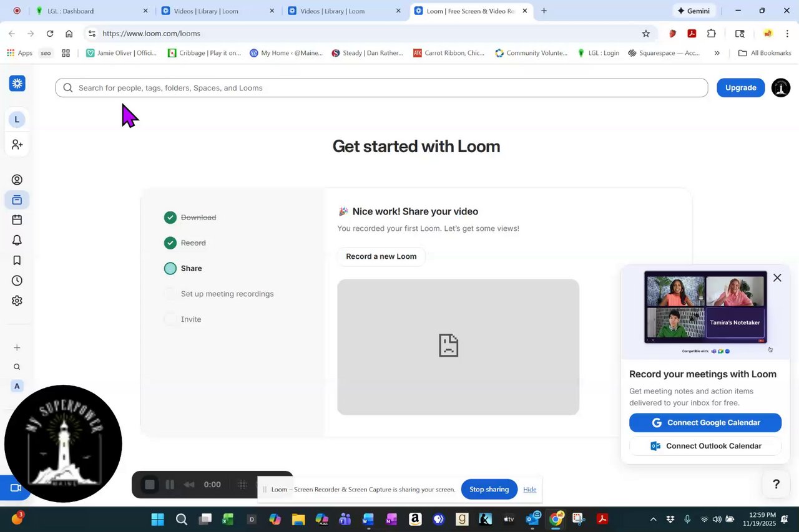This screenshot has width=799, height=532.
Task: Click the rewind button on recorder bar
Action: pos(189,485)
